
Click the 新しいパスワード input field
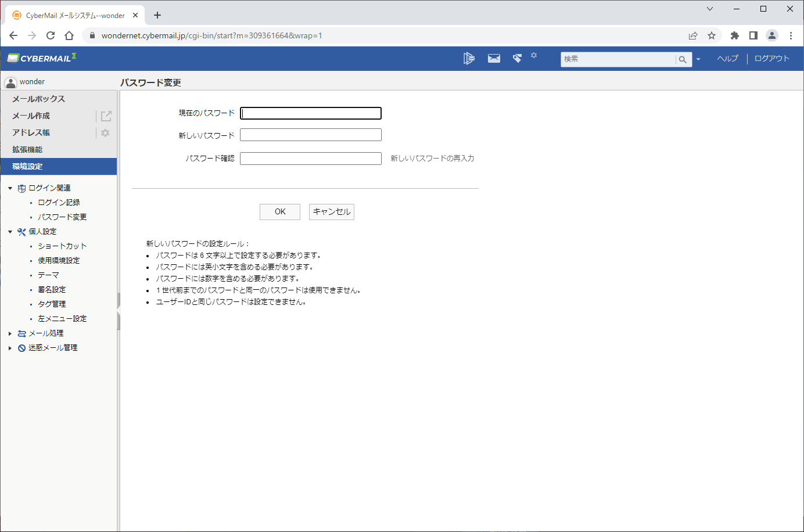[x=311, y=135]
